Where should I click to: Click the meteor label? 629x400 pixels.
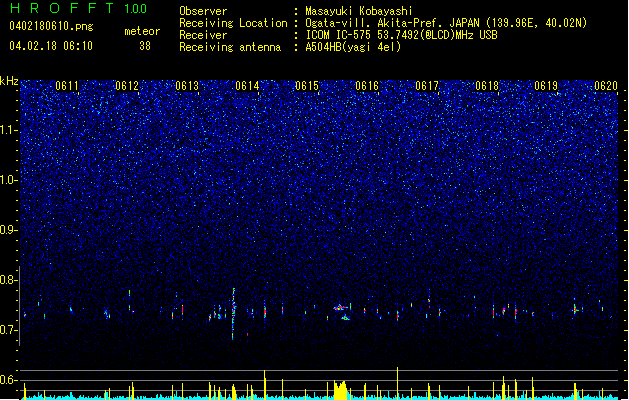click(x=142, y=31)
